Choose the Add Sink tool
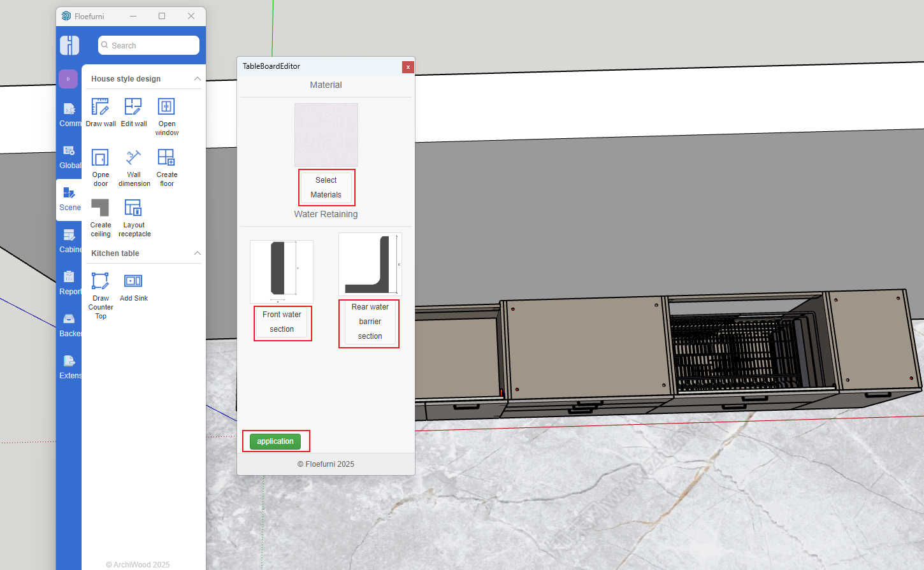 click(x=133, y=281)
